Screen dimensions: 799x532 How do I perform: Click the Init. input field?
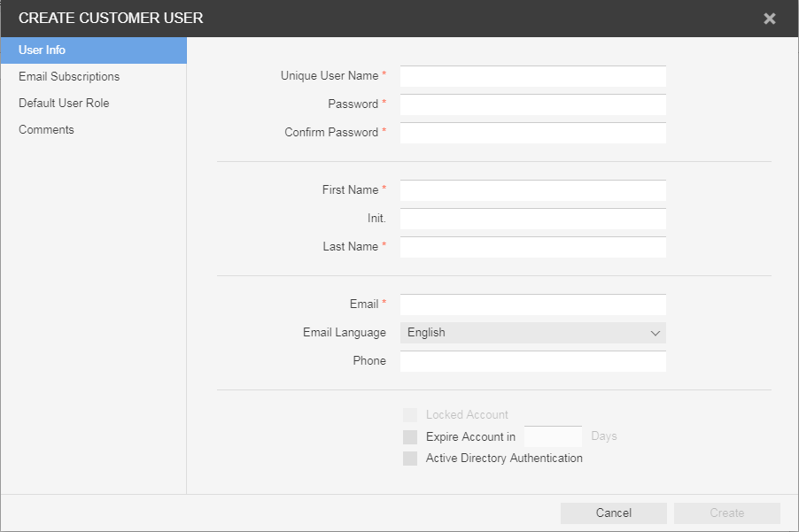[532, 220]
